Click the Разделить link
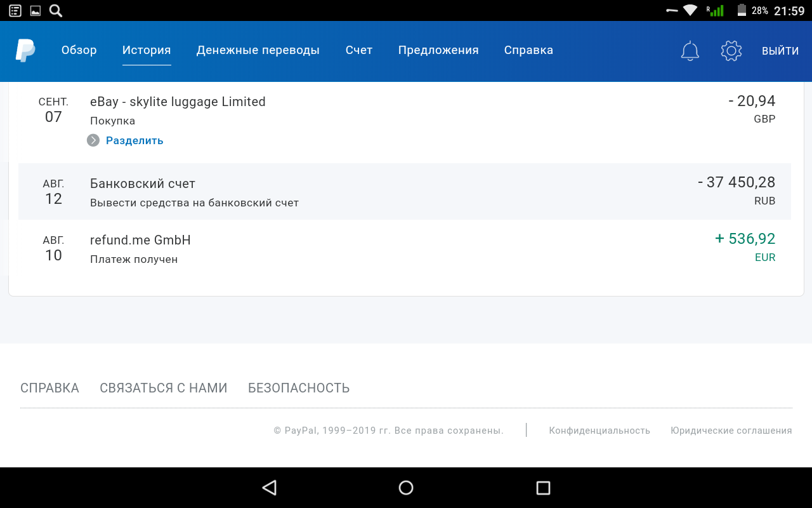The width and height of the screenshot is (812, 508). (x=134, y=140)
